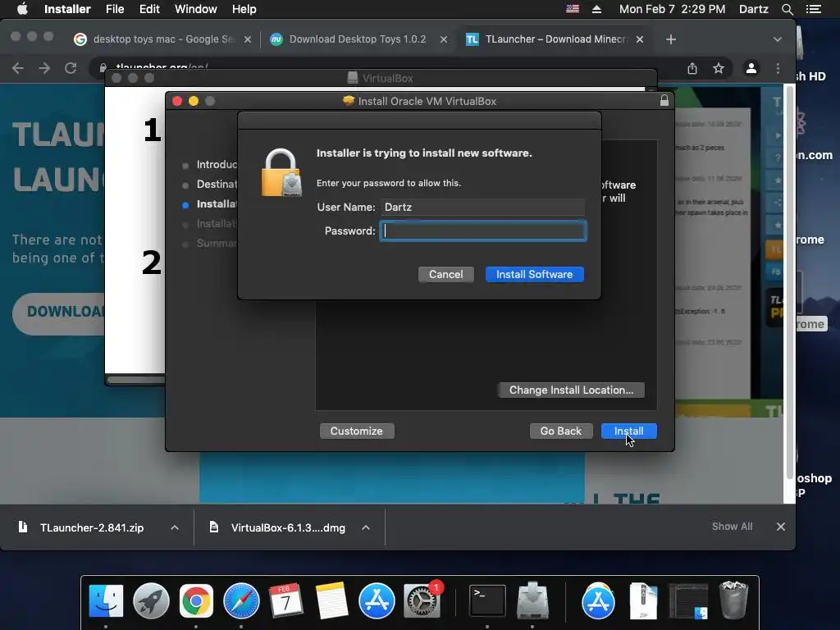The image size is (840, 630).
Task: Open the Installer menu
Action: click(x=67, y=9)
